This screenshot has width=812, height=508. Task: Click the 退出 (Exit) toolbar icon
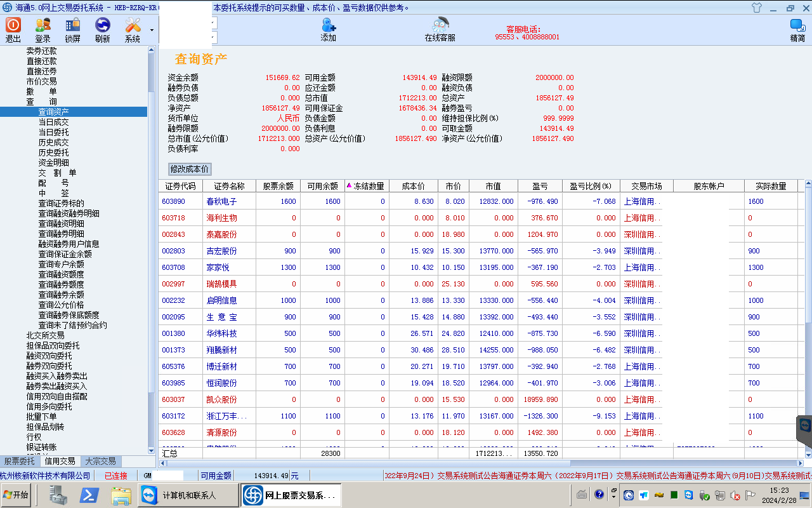13,30
